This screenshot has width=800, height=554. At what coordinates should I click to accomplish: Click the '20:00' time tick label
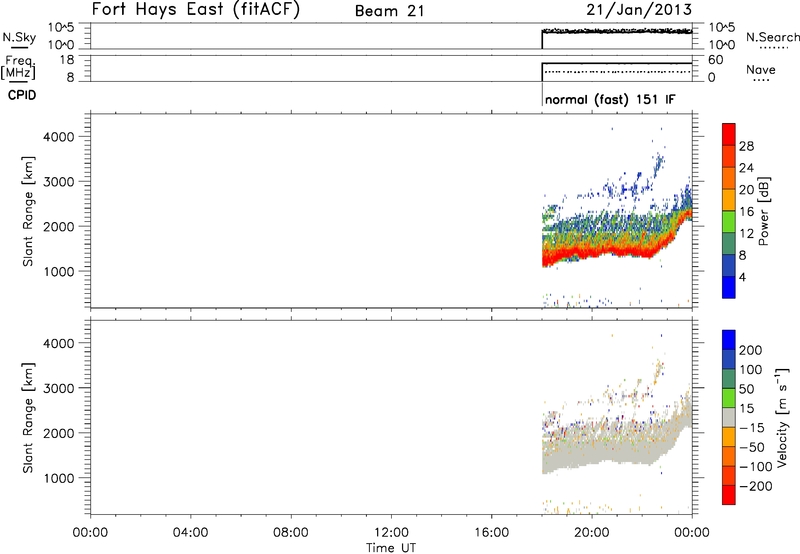tap(591, 533)
